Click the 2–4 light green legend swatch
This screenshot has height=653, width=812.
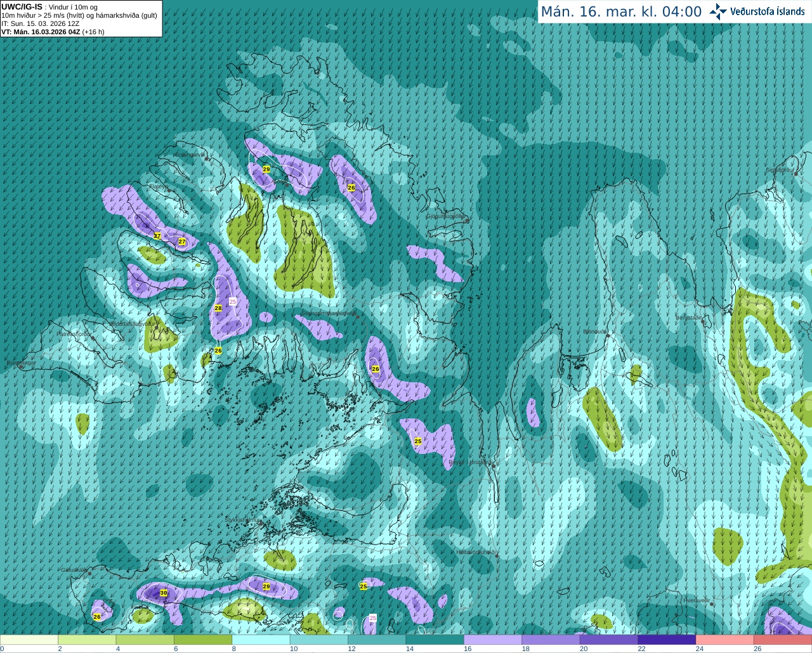(x=87, y=640)
